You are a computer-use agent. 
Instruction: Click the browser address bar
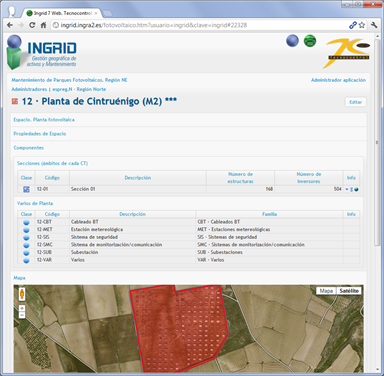[200, 25]
